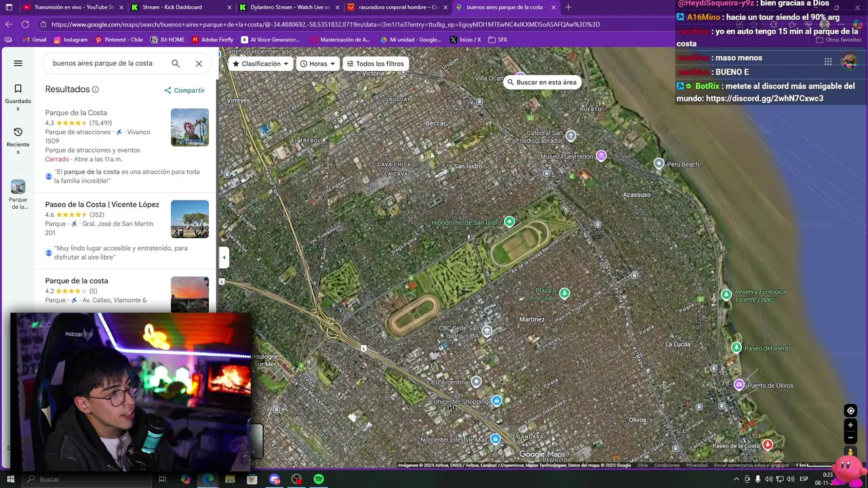The image size is (868, 488).
Task: Open the Guardados saved places panel
Action: [18, 98]
